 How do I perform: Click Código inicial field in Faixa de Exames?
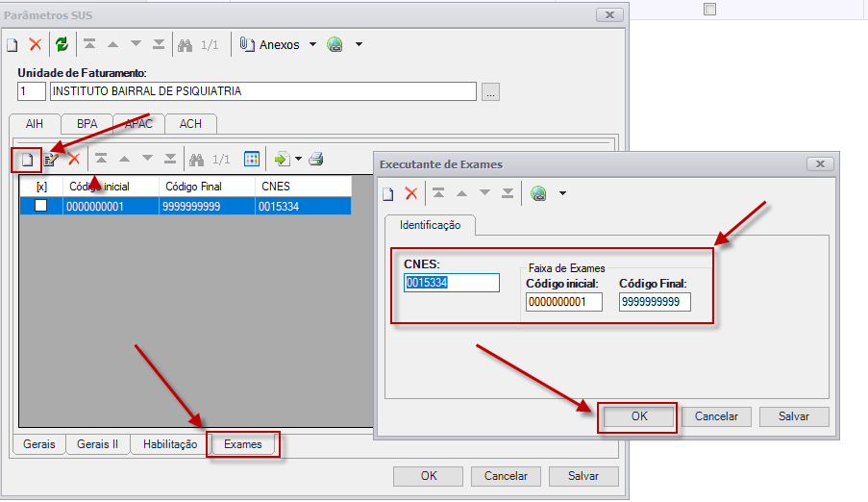click(x=564, y=302)
